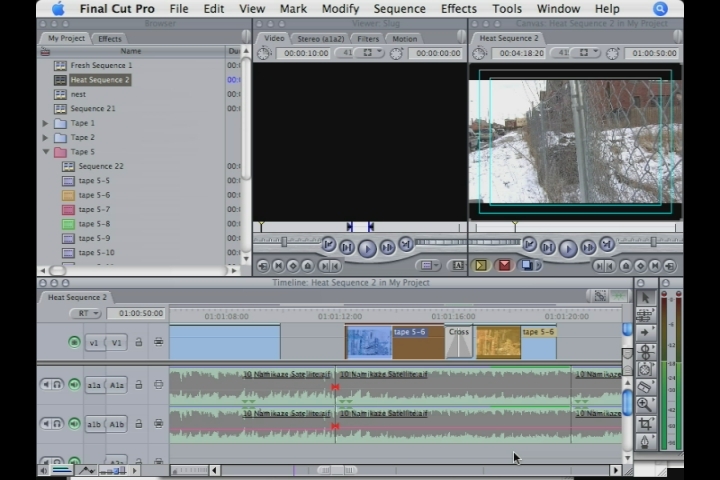The height and width of the screenshot is (480, 720).
Task: Open the Sequence menu
Action: click(x=399, y=9)
